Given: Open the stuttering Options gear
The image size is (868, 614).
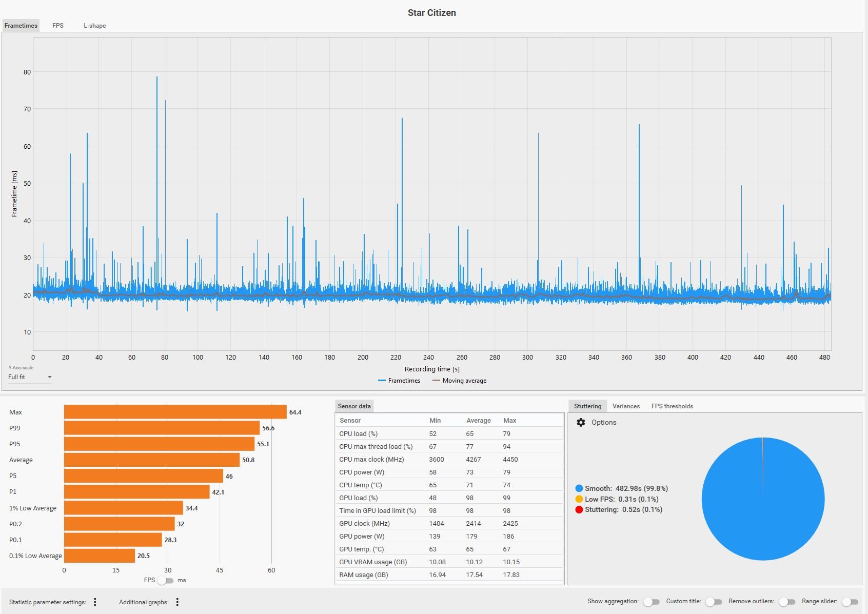Looking at the screenshot, I should pyautogui.click(x=581, y=422).
